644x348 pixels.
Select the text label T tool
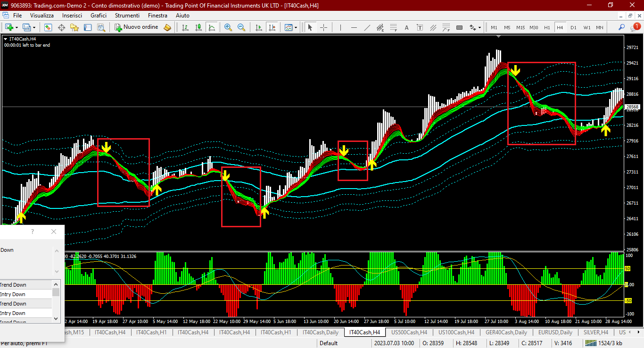pos(420,27)
